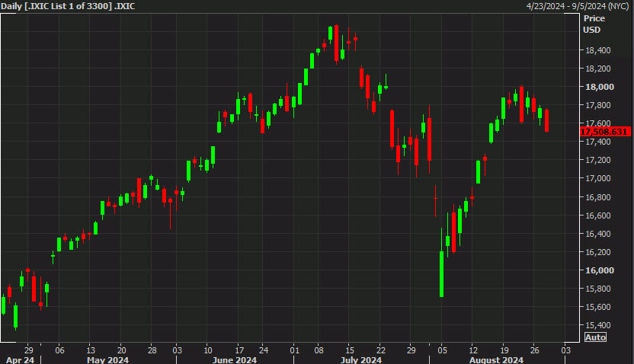Click the date tick label 12 in August

(x=473, y=350)
